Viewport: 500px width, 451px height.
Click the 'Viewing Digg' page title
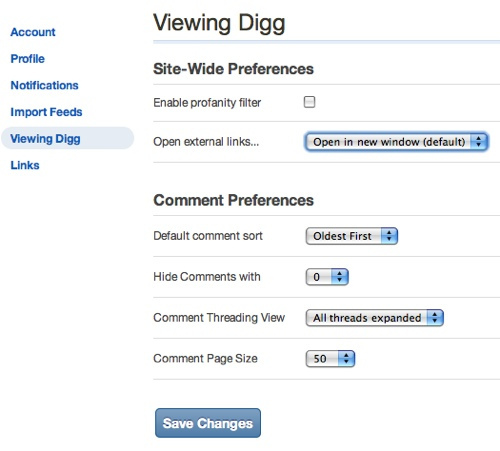pos(219,23)
